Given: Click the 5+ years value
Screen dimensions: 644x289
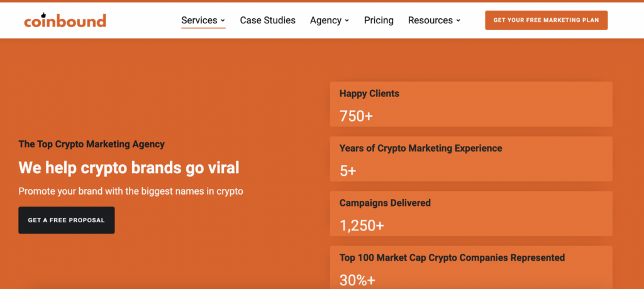Looking at the screenshot, I should [348, 171].
